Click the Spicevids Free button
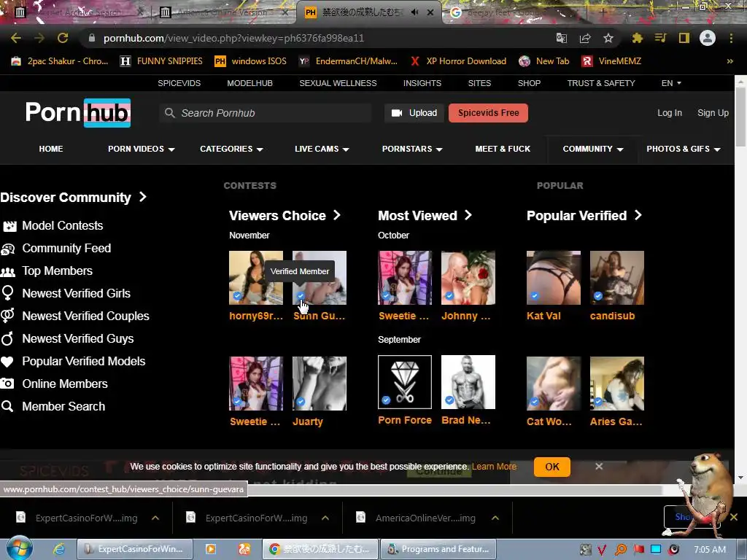Viewport: 747px width, 560px height. point(488,113)
